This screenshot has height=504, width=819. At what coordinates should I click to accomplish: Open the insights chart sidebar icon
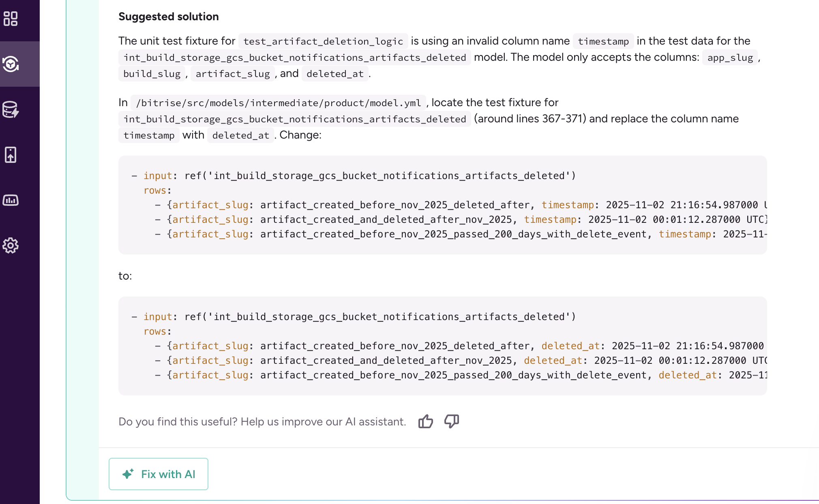[x=11, y=200]
